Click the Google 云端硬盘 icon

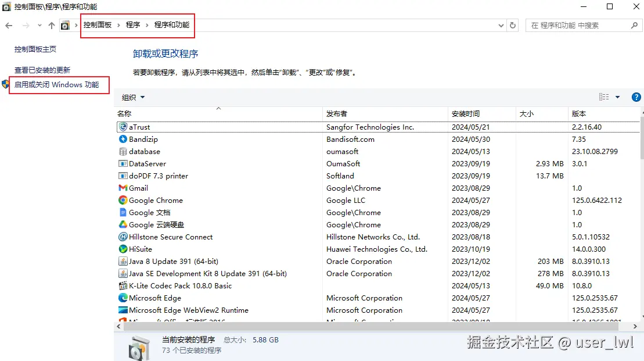[123, 224]
